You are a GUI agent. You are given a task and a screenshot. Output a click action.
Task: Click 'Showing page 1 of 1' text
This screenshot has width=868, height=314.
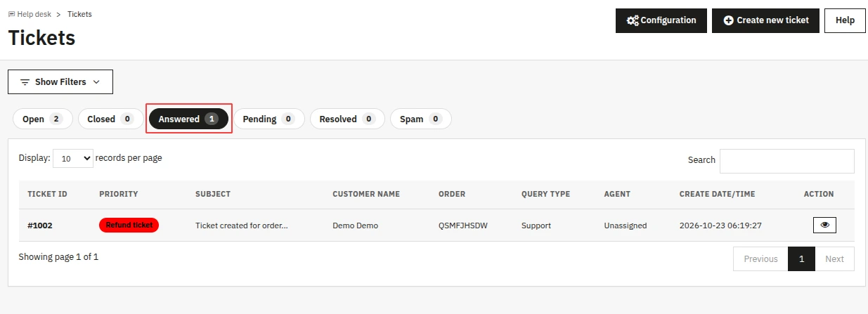click(x=58, y=257)
